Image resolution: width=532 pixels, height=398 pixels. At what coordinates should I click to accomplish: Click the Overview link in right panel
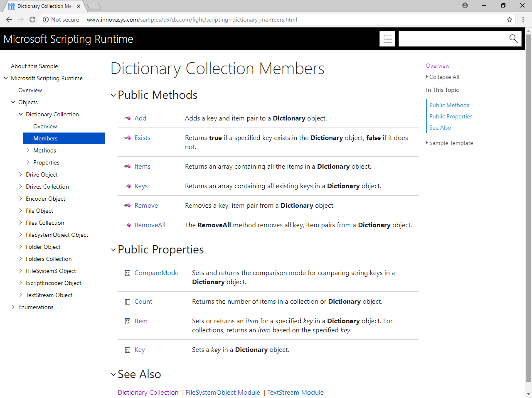pos(438,66)
